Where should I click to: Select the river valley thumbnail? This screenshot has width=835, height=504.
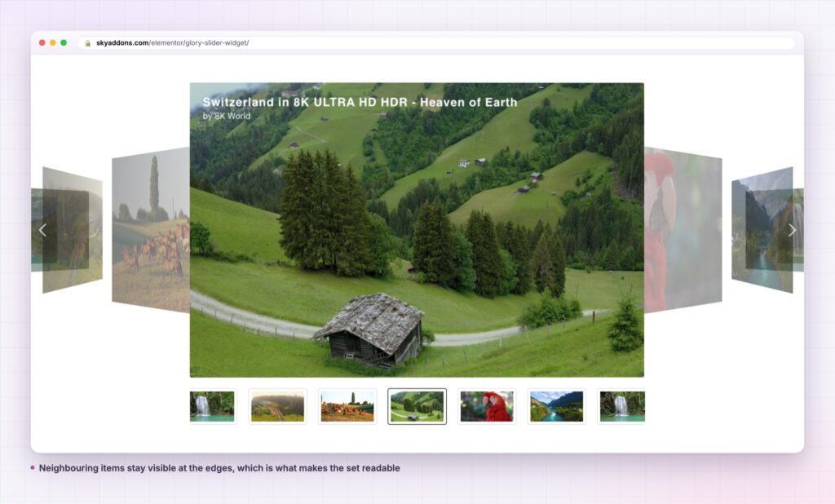click(x=556, y=406)
